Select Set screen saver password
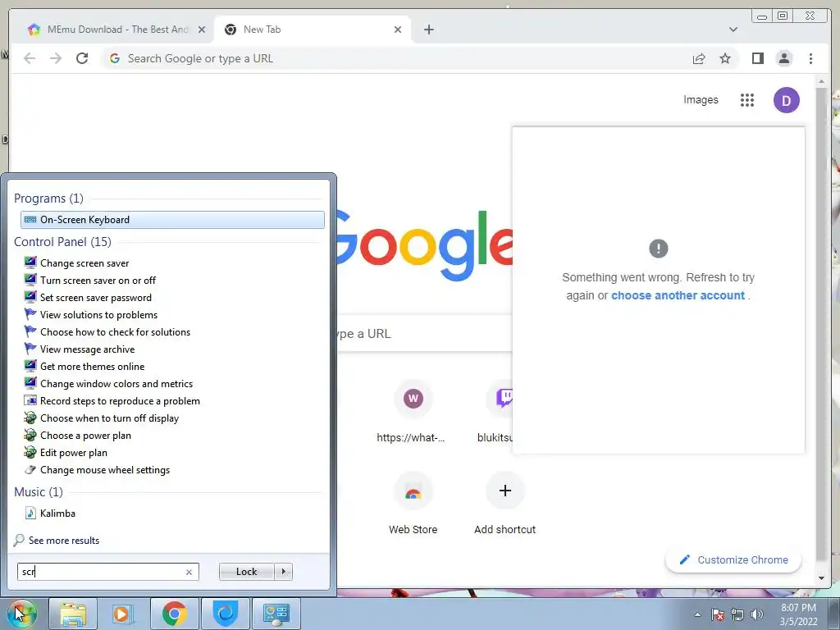Screen dimensions: 840x630 [x=96, y=297]
